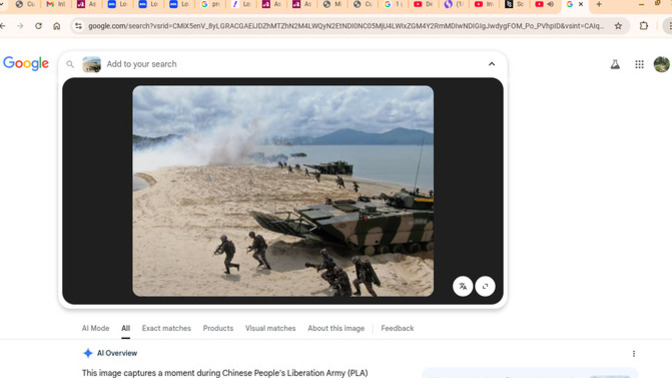Image resolution: width=672 pixels, height=378 pixels.
Task: Go back to the previous page
Action: click(3, 26)
